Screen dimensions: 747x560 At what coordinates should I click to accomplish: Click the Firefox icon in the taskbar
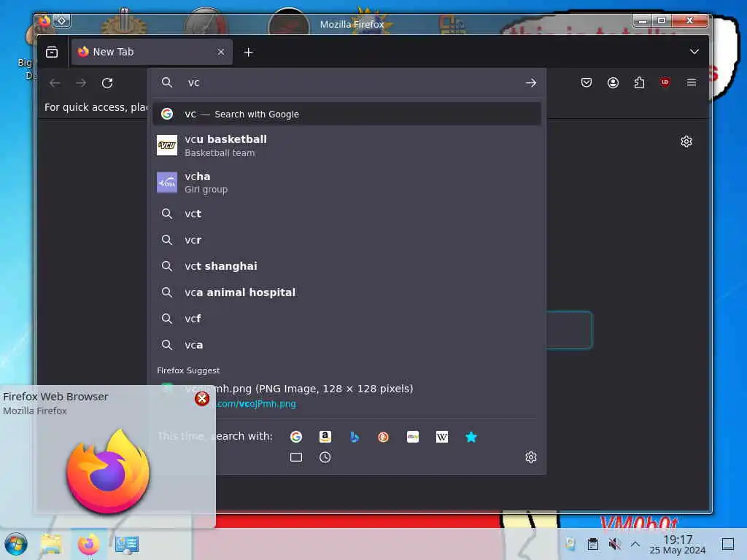(88, 544)
